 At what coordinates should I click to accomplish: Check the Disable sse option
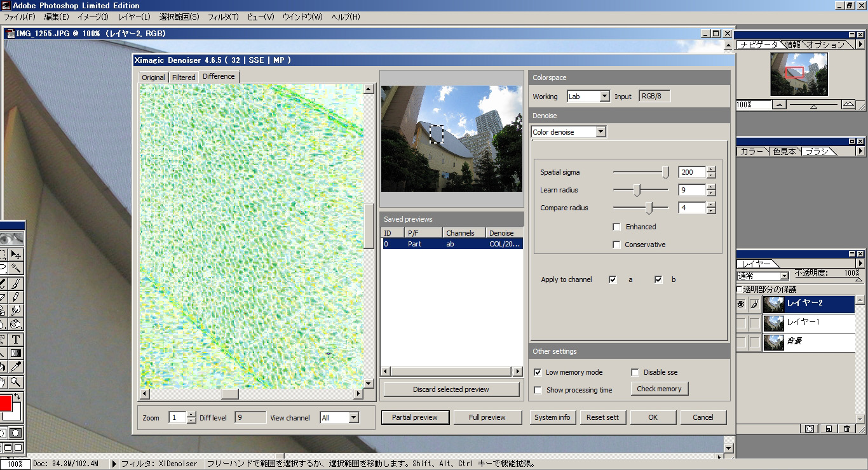tap(635, 372)
